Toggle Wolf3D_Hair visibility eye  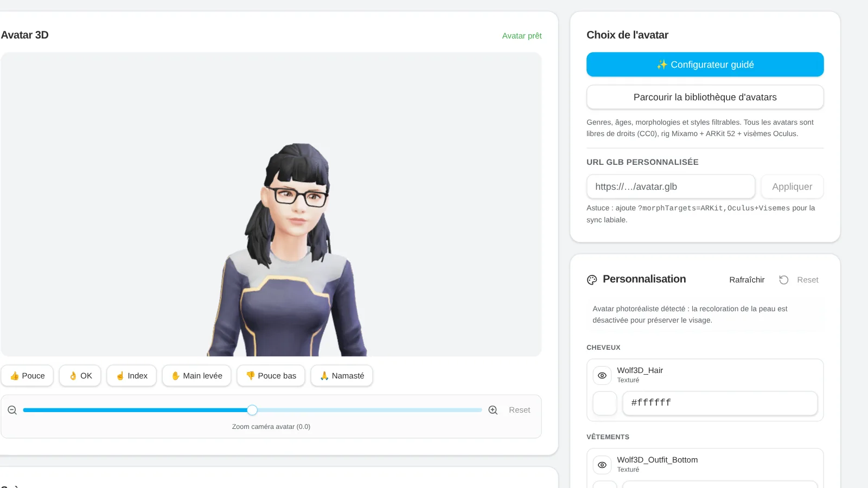602,375
